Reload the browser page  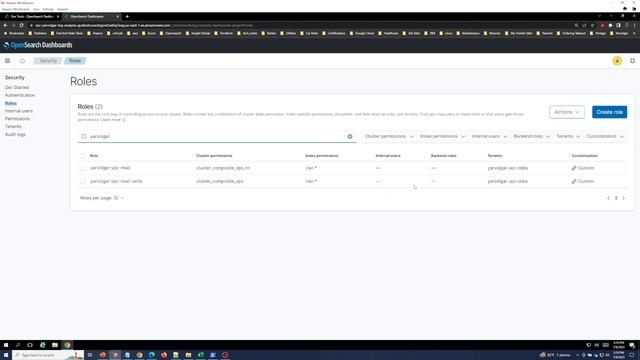click(x=21, y=25)
